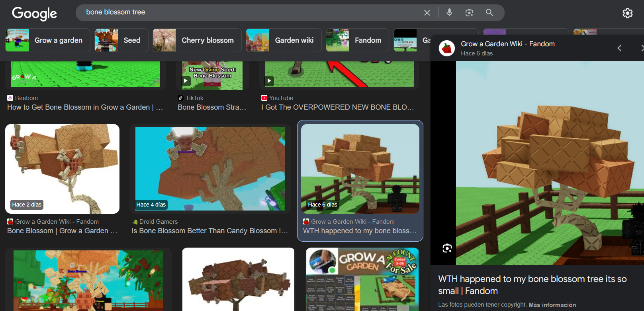Open the 'Grow a Garden Account For Sale' thumbnail
The height and width of the screenshot is (311, 644).
click(362, 279)
